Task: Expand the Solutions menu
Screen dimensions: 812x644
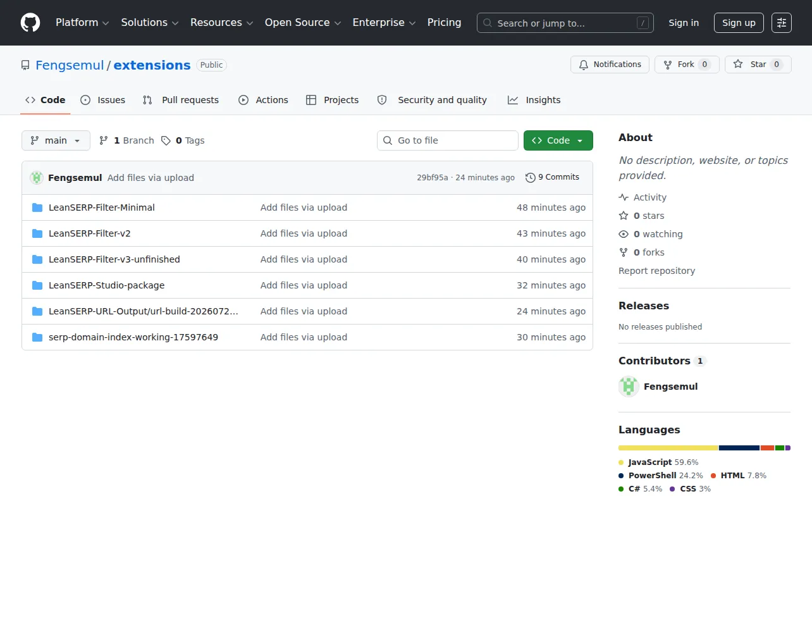Action: click(x=150, y=23)
